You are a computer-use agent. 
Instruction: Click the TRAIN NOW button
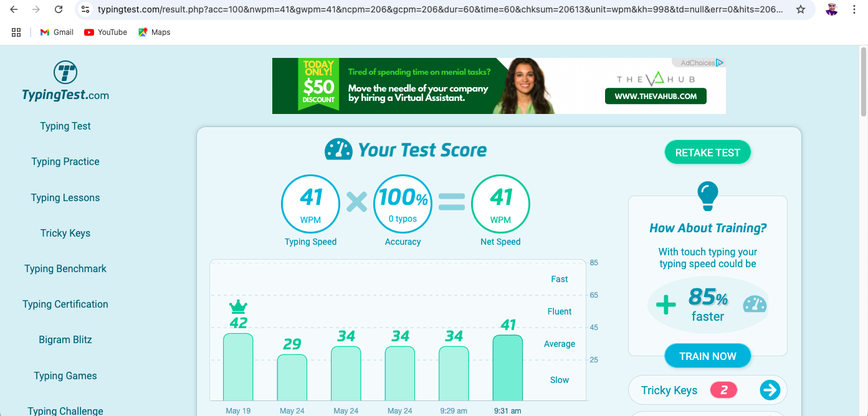click(x=708, y=356)
